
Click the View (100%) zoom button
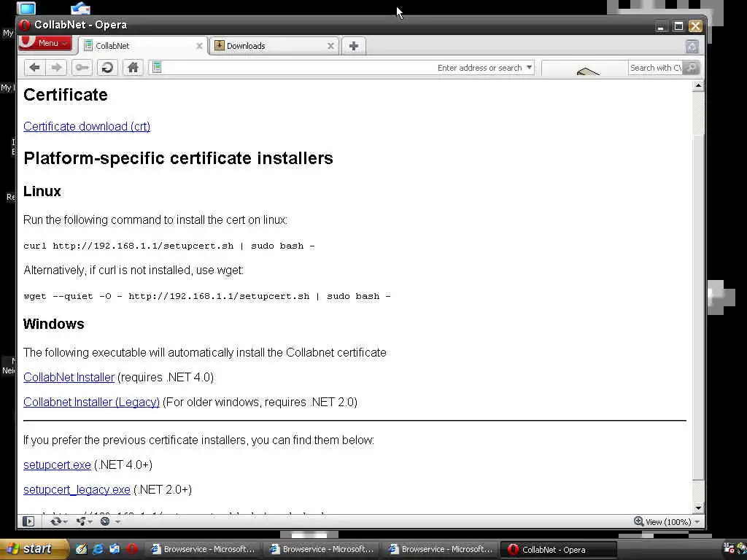tap(662, 522)
